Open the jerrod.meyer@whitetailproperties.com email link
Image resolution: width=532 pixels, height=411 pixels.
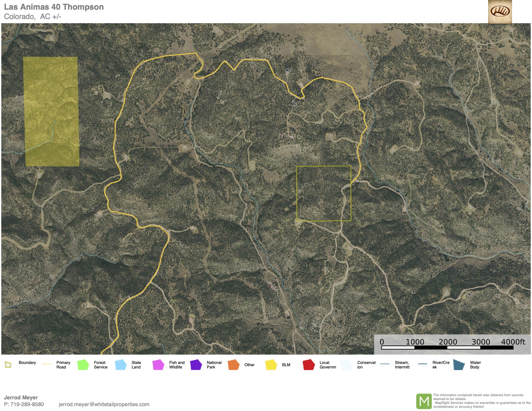[104, 404]
